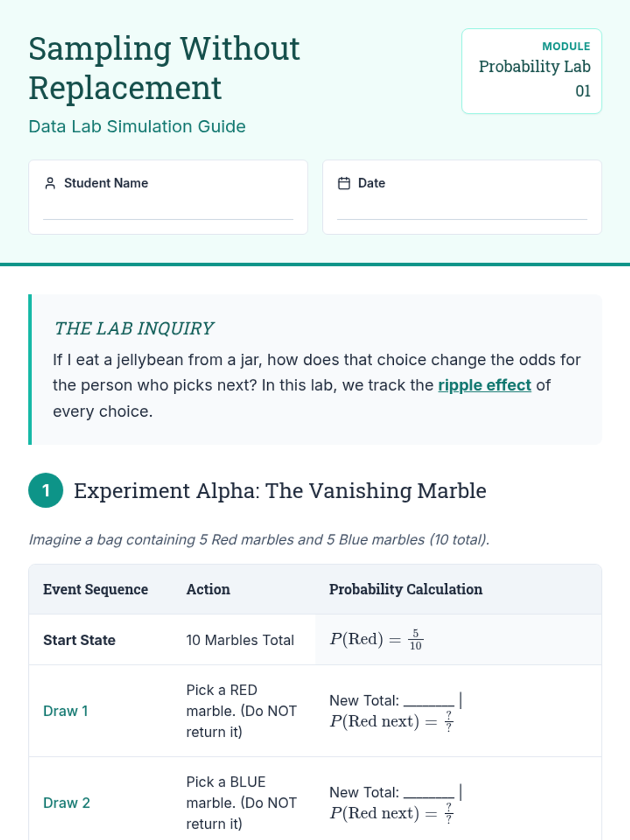Click the Draw 2 P(Red next) fraction
Image resolution: width=630 pixels, height=840 pixels.
click(x=448, y=814)
